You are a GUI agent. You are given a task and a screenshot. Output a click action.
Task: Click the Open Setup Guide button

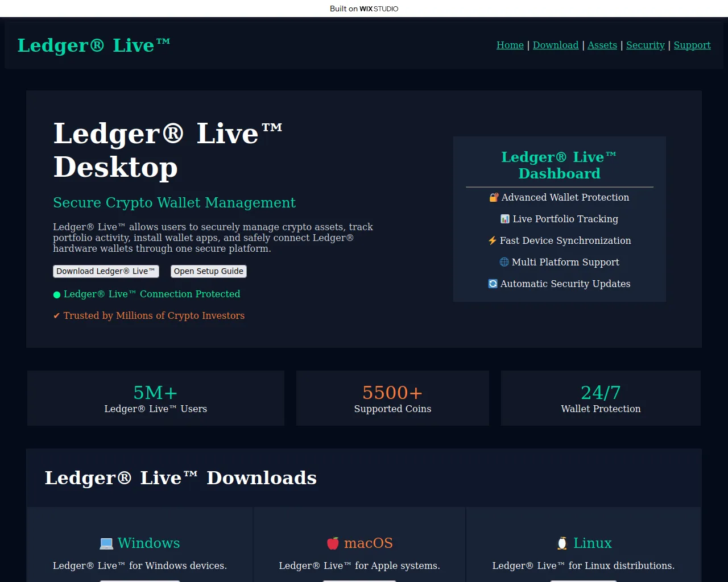[209, 271]
